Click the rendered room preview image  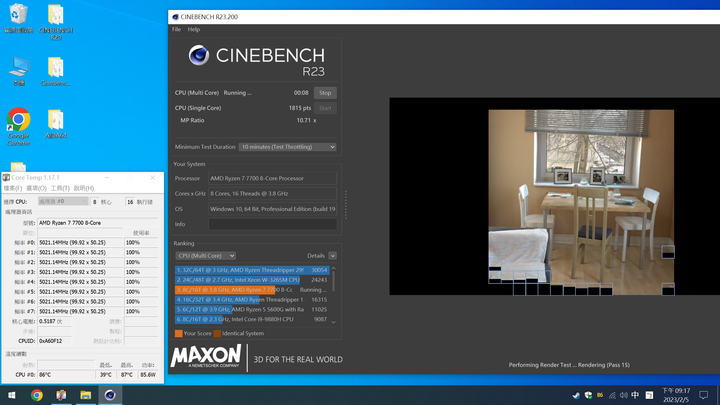pos(581,202)
